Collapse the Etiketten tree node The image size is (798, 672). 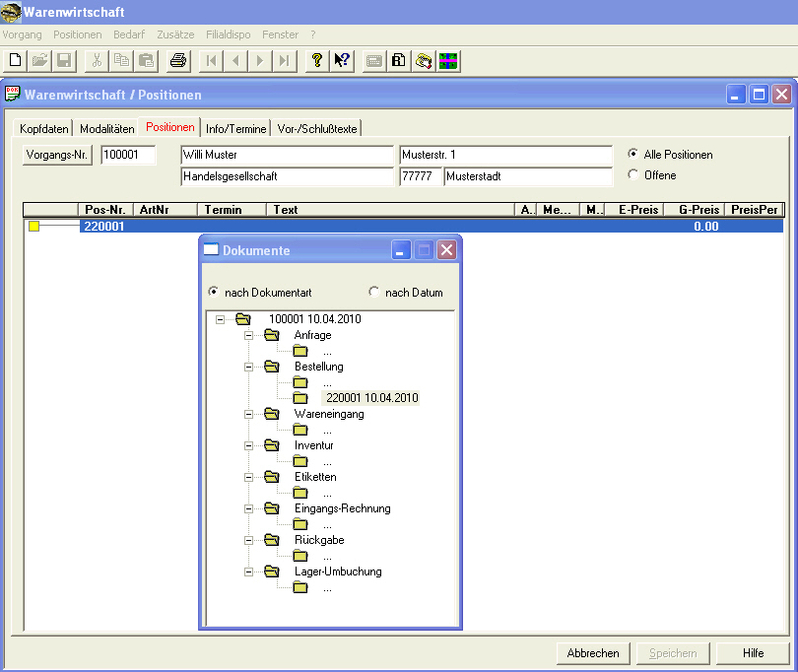coord(248,478)
